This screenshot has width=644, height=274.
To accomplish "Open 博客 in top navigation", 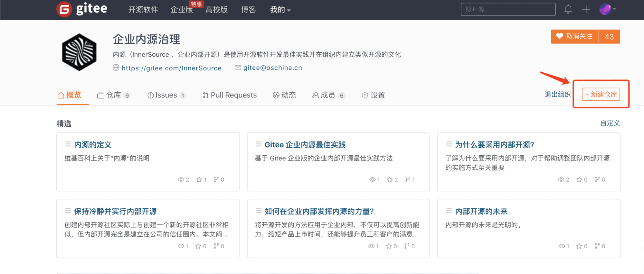I will tap(248, 10).
